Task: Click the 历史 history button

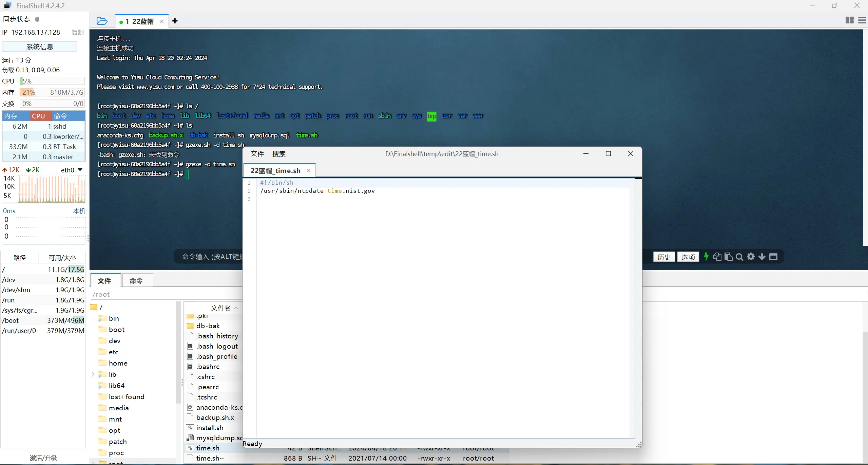Action: tap(664, 257)
